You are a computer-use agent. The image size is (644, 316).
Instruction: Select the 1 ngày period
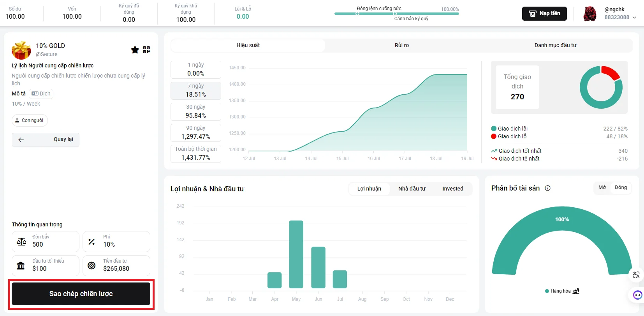196,69
